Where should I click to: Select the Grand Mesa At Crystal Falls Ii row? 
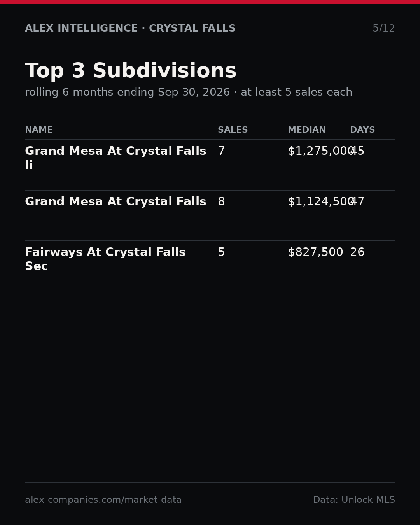click(x=210, y=165)
